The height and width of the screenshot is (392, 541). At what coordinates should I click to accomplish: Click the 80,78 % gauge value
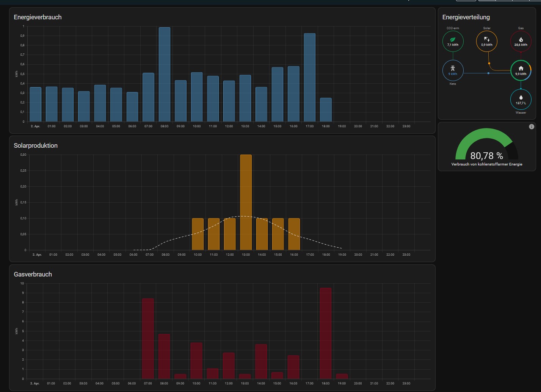click(487, 156)
